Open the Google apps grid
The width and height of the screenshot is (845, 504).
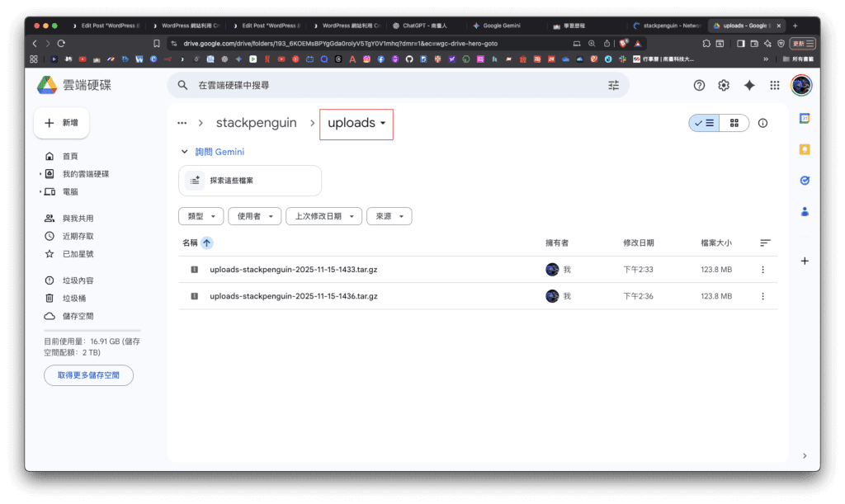point(774,85)
